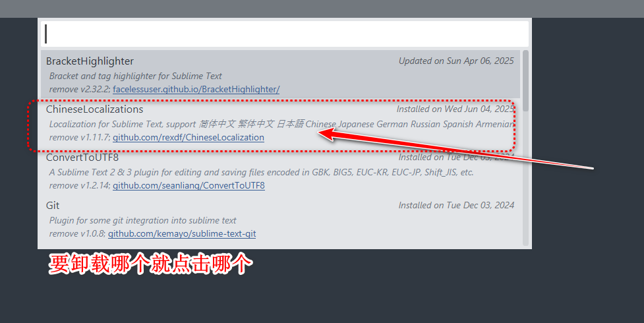Click 'Installed on Tue Dec 03, 2024' for Git
The image size is (644, 323).
click(456, 205)
